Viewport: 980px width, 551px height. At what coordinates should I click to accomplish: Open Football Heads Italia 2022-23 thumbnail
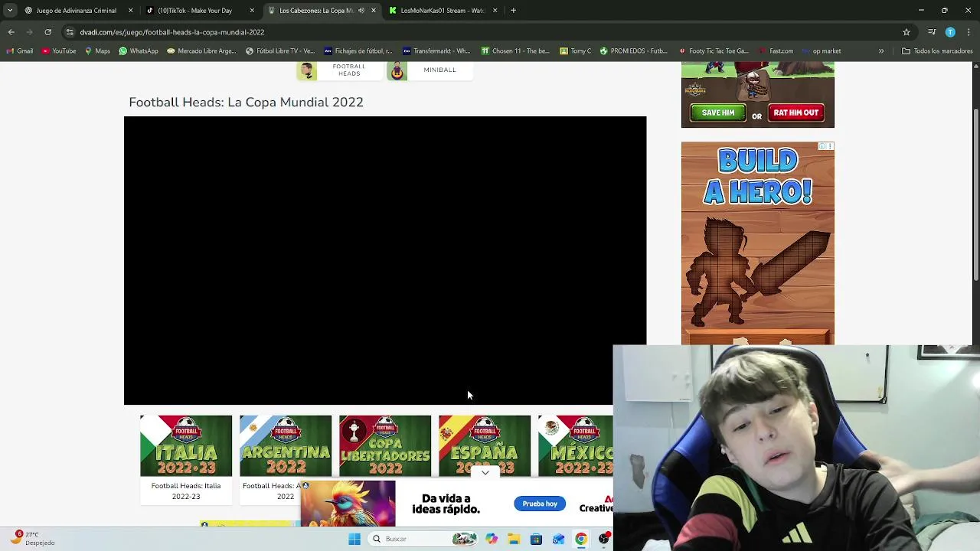pyautogui.click(x=186, y=446)
